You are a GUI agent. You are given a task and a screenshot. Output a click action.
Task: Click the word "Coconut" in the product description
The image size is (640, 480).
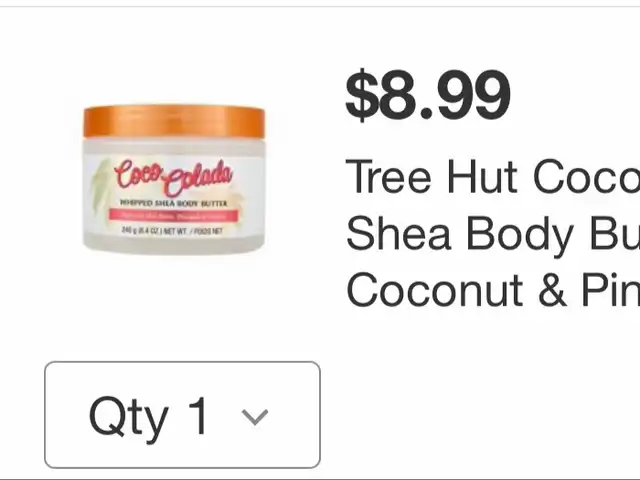coord(434,290)
